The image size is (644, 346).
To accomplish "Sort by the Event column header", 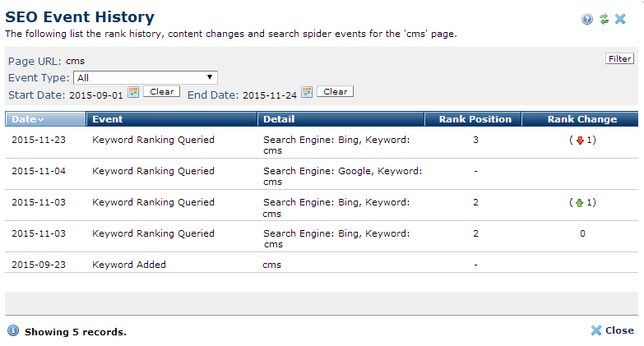I will click(172, 119).
